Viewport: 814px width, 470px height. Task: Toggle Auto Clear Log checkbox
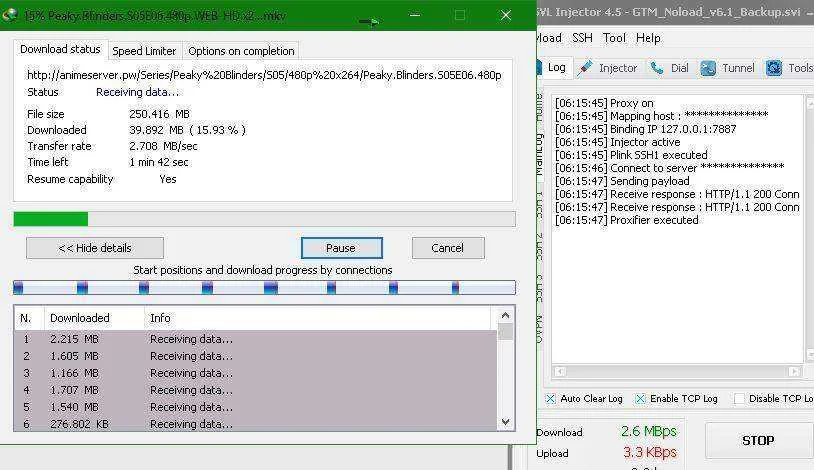pos(551,399)
